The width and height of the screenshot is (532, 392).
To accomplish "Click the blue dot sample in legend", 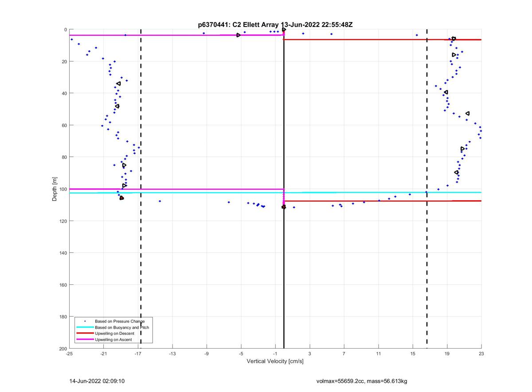I will point(85,321).
